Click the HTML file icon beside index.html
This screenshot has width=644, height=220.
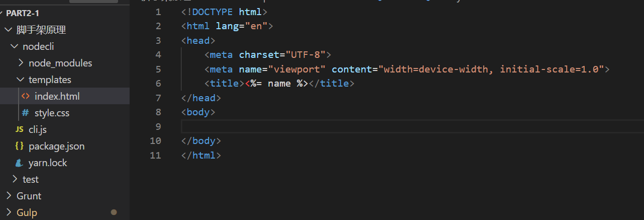pyautogui.click(x=25, y=96)
